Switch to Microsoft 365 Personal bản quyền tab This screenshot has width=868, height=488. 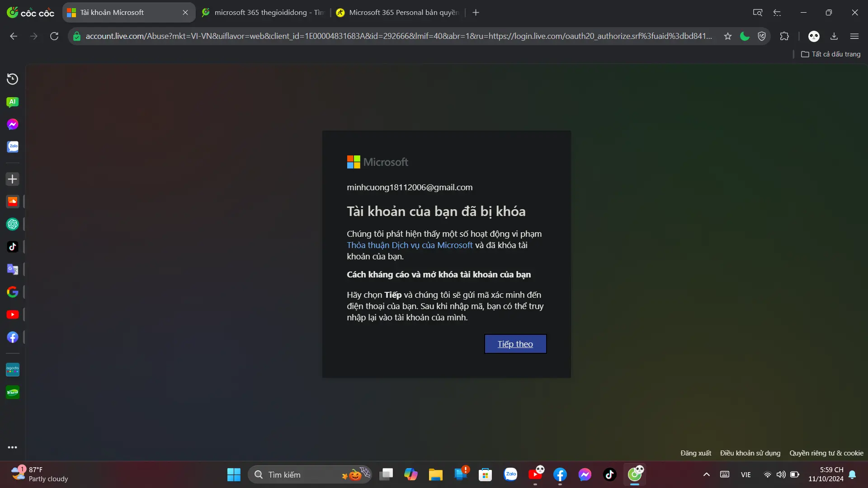(x=398, y=13)
